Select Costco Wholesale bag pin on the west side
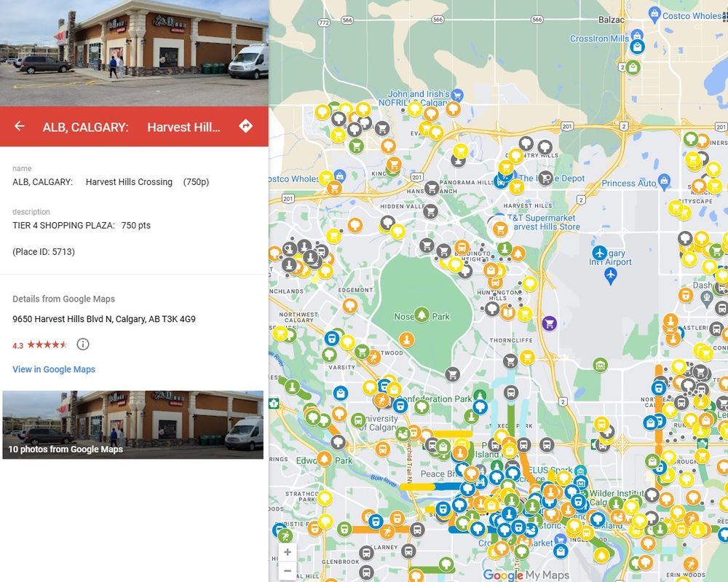The width and height of the screenshot is (728, 582). 339,176
